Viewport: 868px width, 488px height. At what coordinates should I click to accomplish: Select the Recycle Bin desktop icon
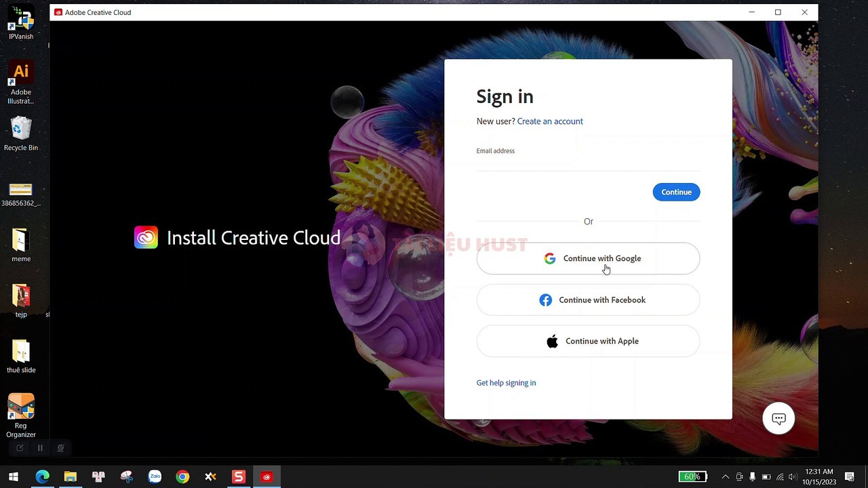(21, 134)
